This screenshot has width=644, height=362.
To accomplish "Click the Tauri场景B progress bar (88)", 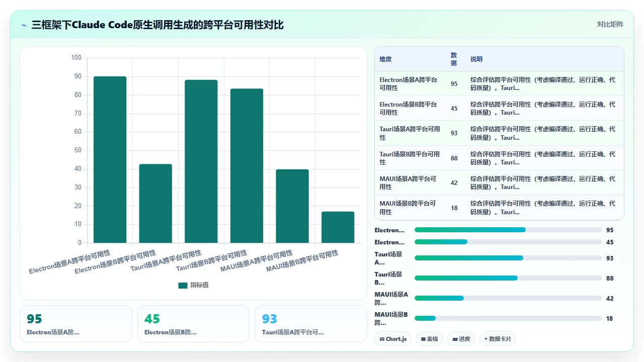I will (x=508, y=278).
